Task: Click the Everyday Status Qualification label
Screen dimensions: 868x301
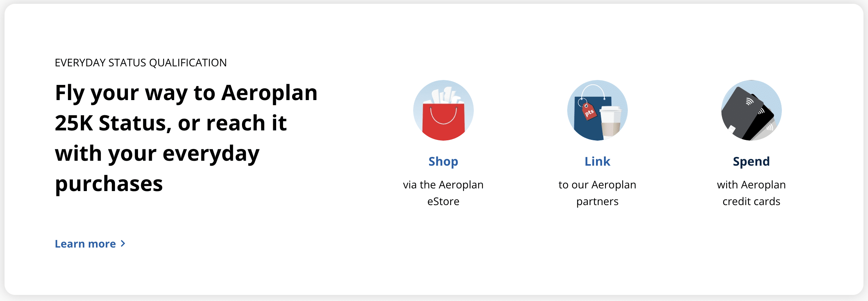Action: 141,63
